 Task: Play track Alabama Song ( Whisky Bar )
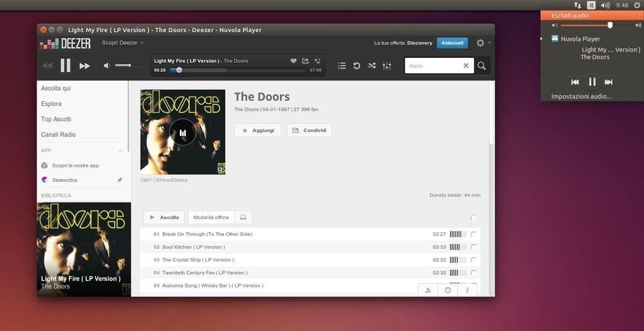pos(213,285)
